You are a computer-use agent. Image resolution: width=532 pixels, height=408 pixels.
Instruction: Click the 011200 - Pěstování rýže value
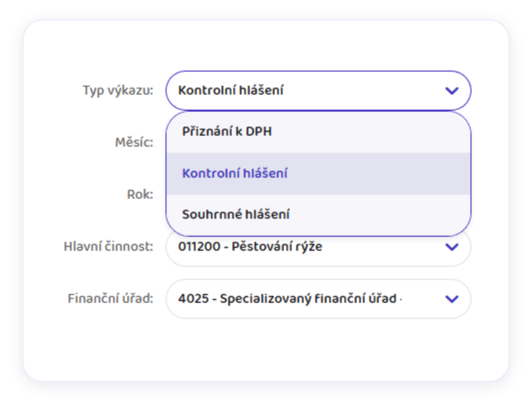250,247
